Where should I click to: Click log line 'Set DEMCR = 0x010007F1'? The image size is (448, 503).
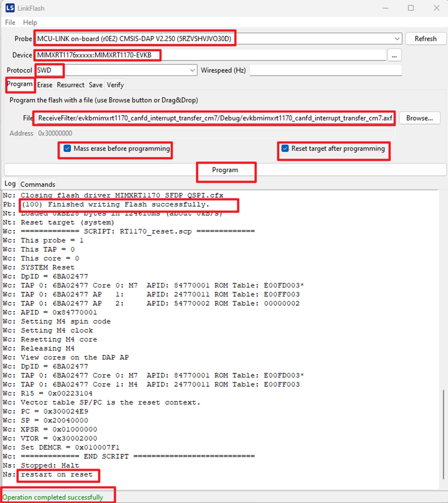point(70,447)
